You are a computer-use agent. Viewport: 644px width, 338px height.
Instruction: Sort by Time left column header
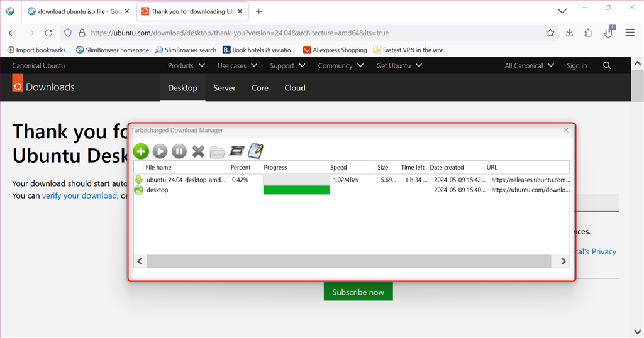(x=413, y=167)
